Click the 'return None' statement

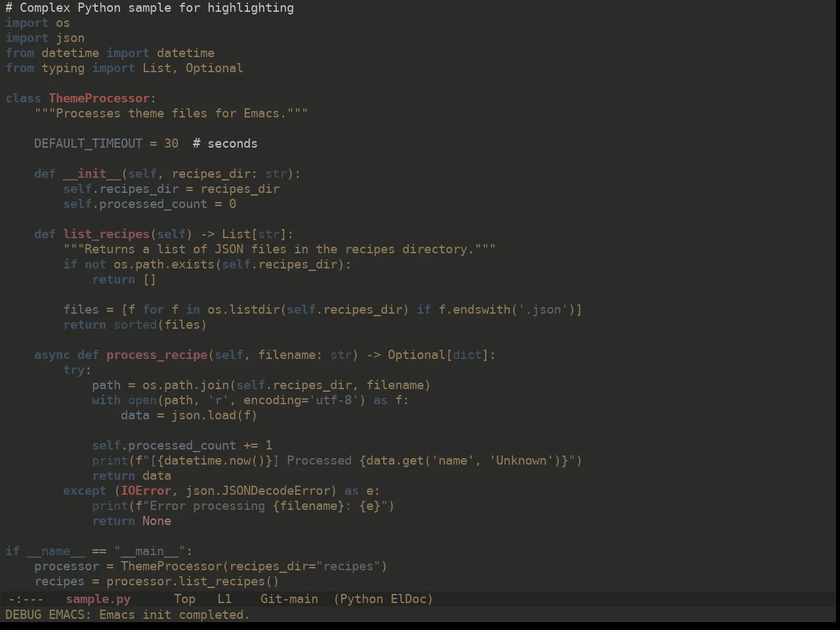(131, 521)
